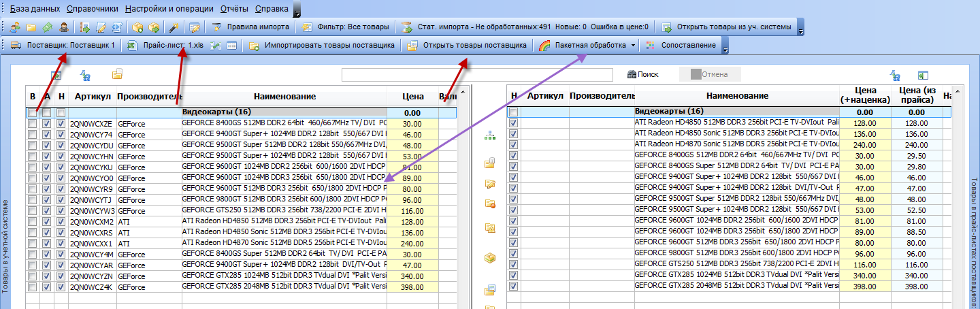The image size is (980, 309).
Task: Toggle the В checkbox for 2QN0WCXM2 row
Action: click(x=33, y=222)
